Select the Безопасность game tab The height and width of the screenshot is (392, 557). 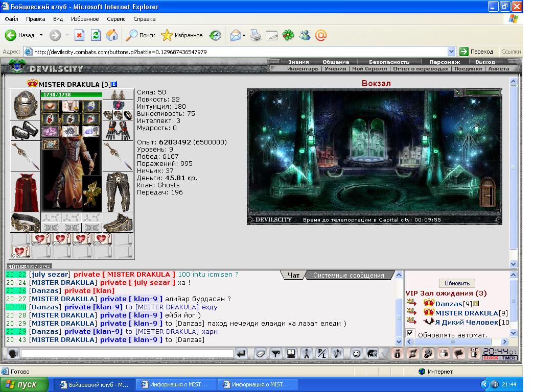(389, 62)
